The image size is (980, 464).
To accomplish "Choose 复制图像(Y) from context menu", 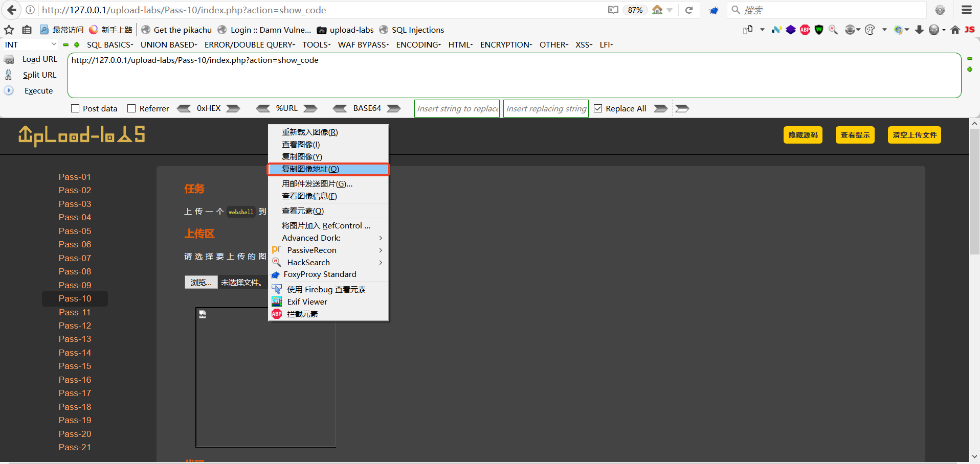I will tap(328, 156).
